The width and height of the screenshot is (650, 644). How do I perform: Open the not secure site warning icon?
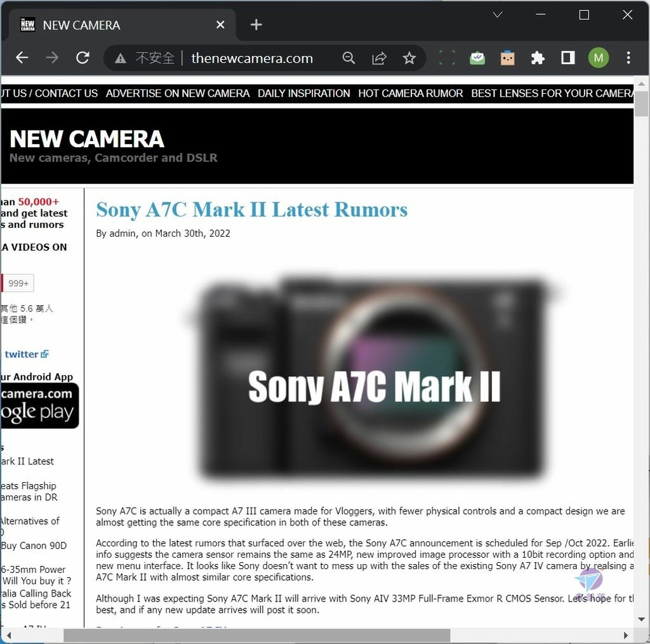pos(120,58)
